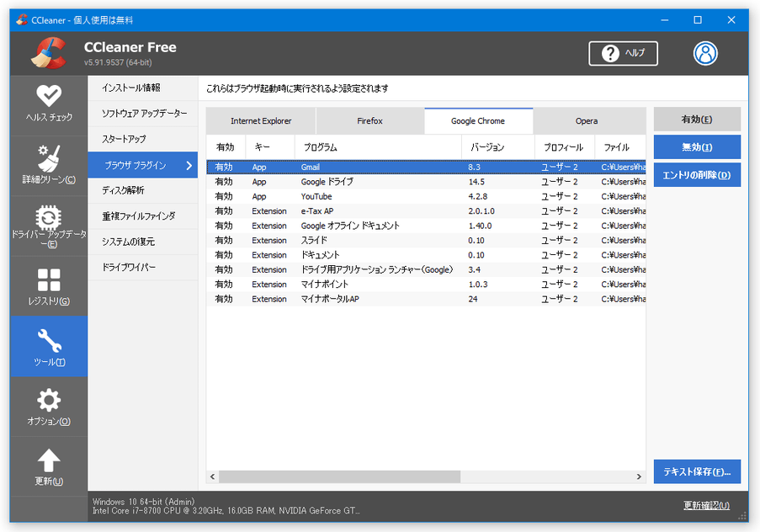Select the Gmail plugin row
The height and width of the screenshot is (532, 760).
379,167
